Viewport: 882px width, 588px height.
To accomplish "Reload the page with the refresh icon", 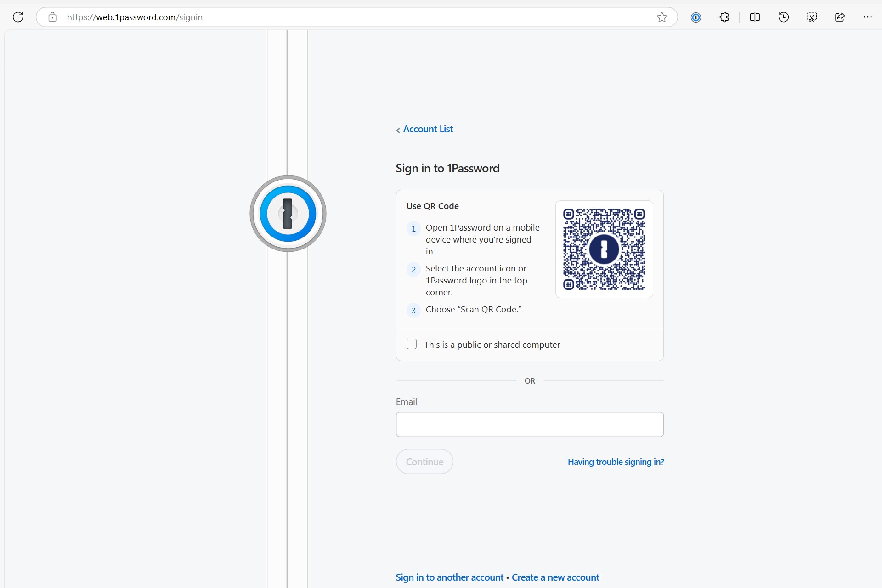I will [x=18, y=17].
